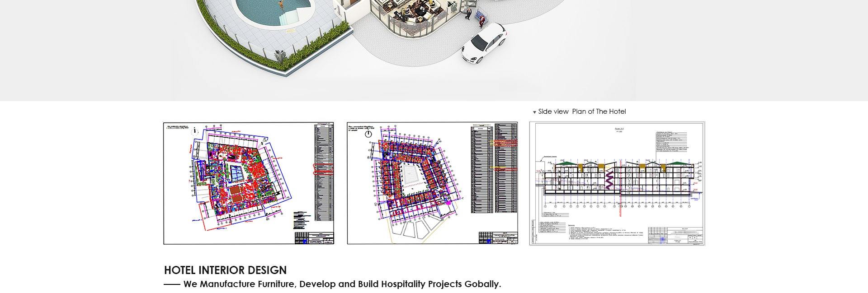Image resolution: width=868 pixels, height=293 pixels.
Task: Click the 'We Manufacture Furniture' tagline text
Action: coord(342,284)
